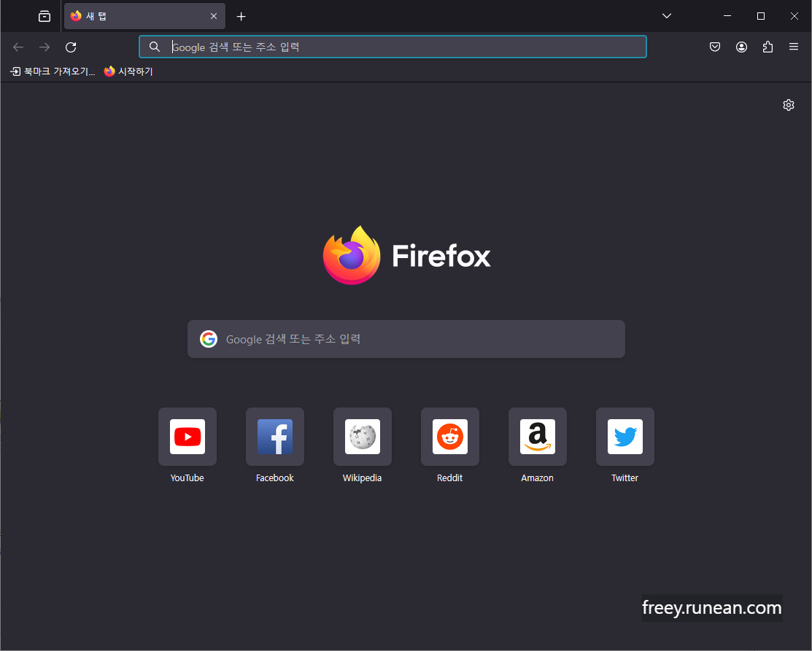Click inside the Google search bar
Screen dimensions: 812x651
pyautogui.click(x=406, y=338)
